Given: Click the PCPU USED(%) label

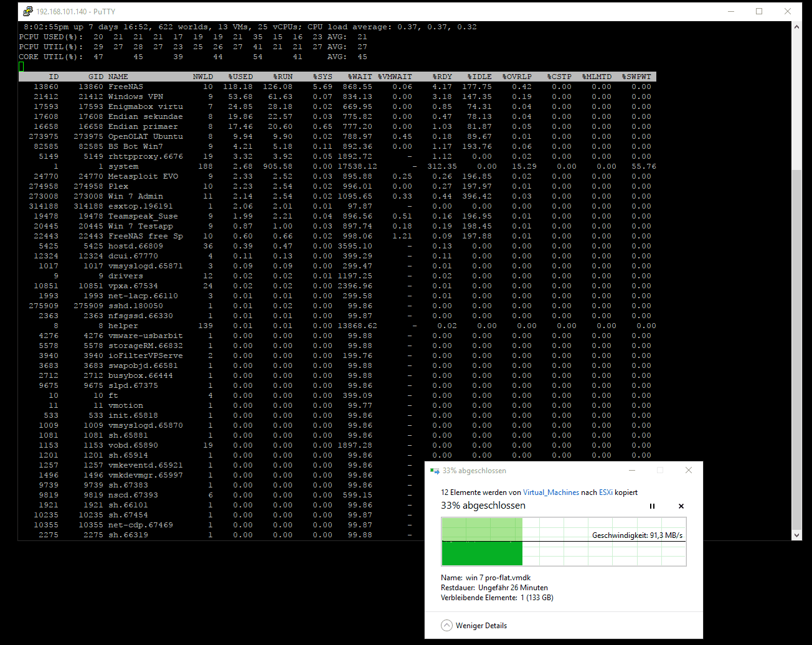Looking at the screenshot, I should (51, 37).
